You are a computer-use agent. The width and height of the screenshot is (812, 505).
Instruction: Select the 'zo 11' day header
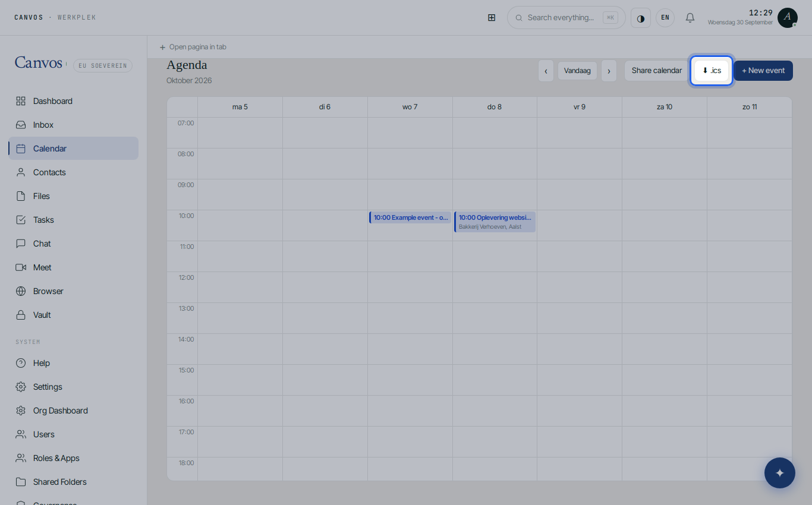750,107
